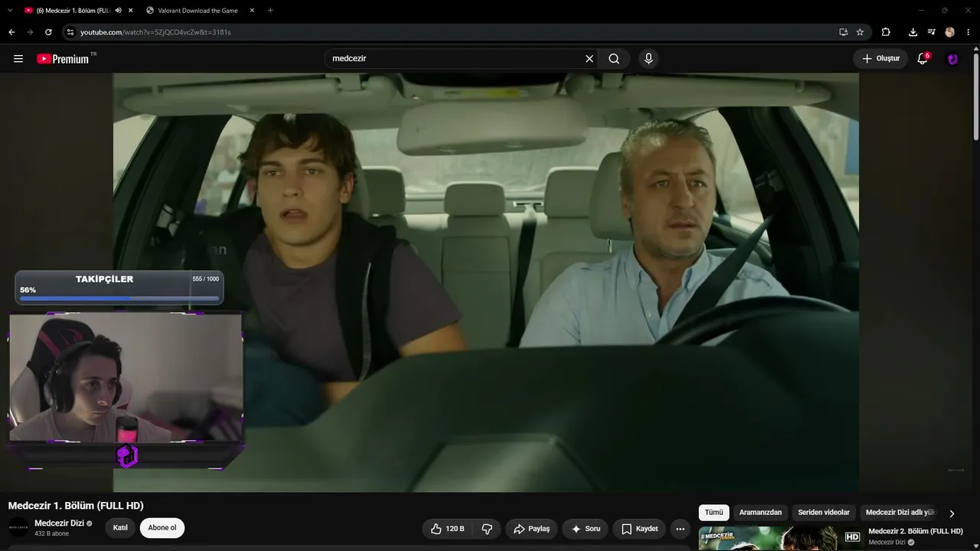Ask about the video with Soru
980x551 pixels.
tap(586, 529)
